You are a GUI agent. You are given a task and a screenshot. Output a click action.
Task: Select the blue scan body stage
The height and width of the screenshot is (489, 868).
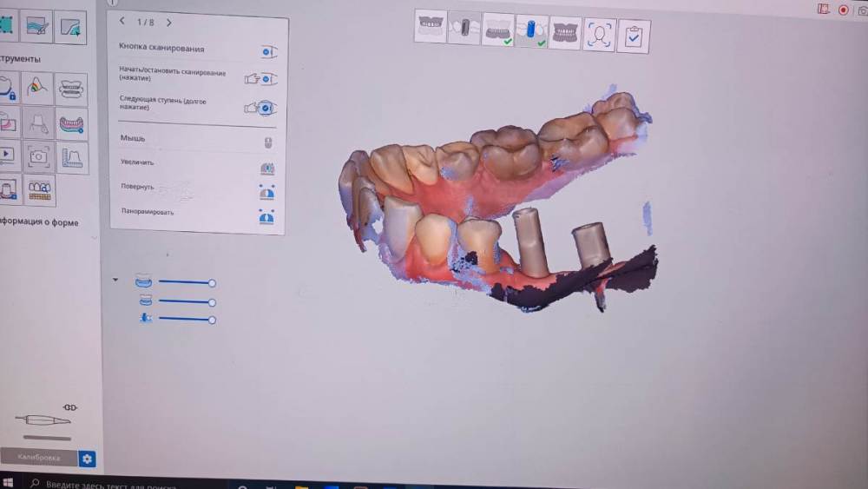click(531, 31)
